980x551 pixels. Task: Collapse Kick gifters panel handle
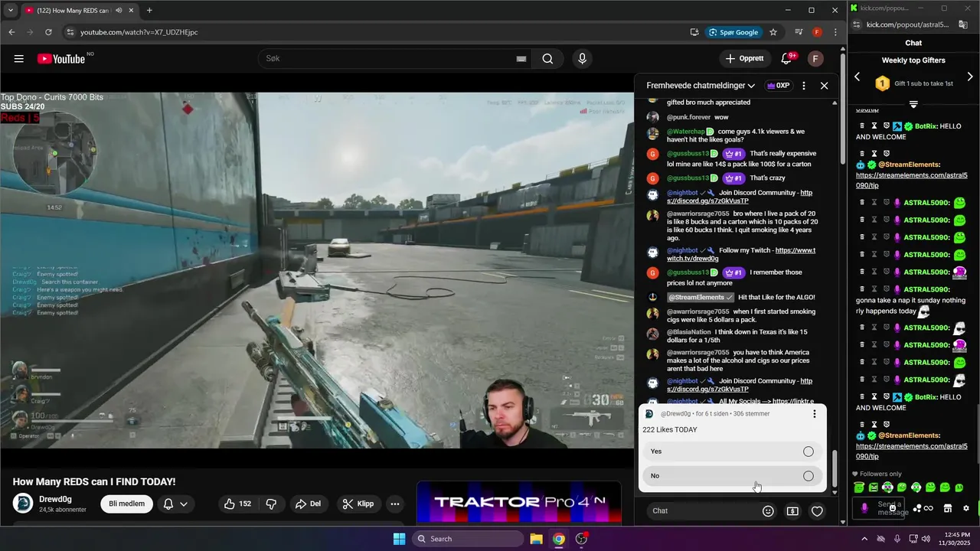point(913,104)
